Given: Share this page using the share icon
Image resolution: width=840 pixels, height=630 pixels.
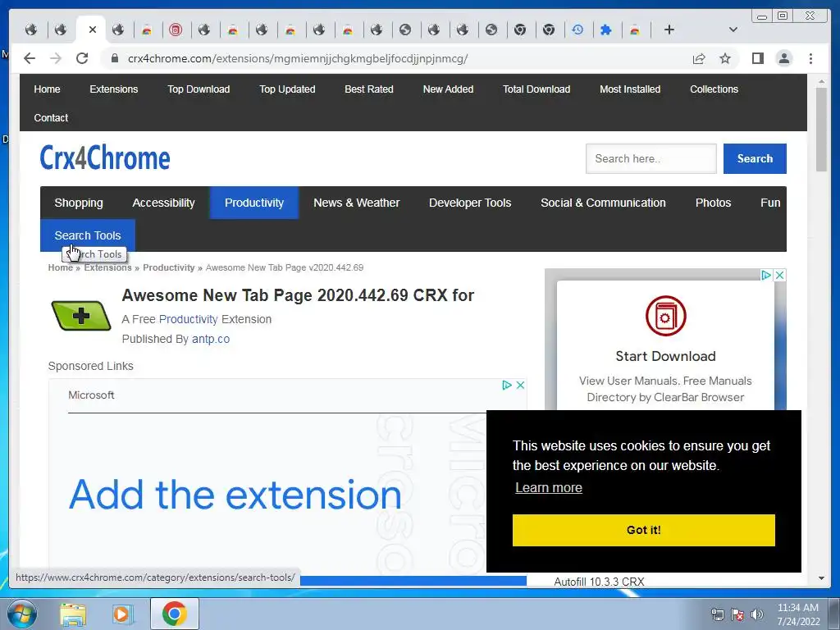Looking at the screenshot, I should pyautogui.click(x=699, y=58).
